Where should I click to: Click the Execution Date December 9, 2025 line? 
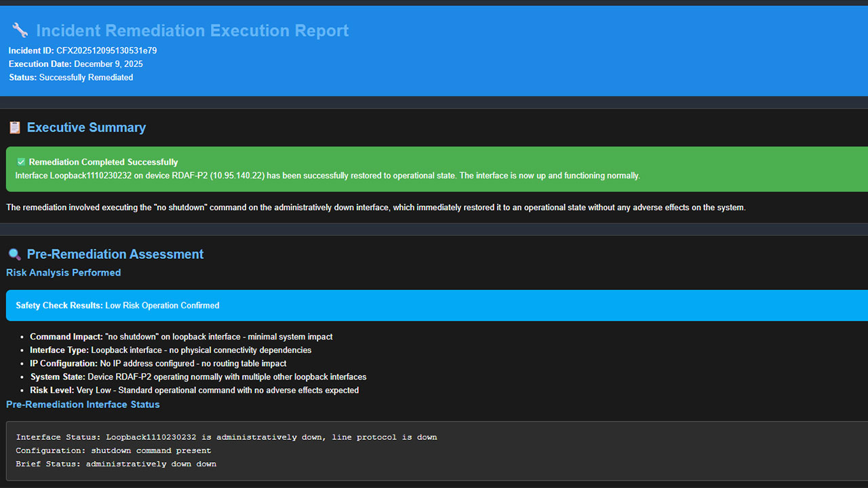(75, 64)
